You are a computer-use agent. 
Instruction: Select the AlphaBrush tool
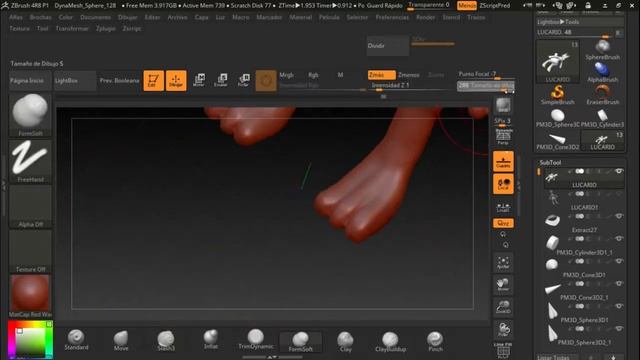[602, 73]
